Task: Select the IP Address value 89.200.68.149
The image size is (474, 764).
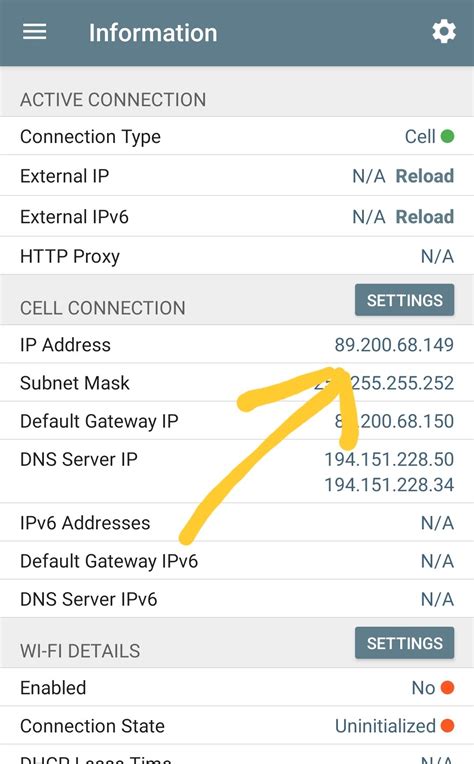Action: 394,344
